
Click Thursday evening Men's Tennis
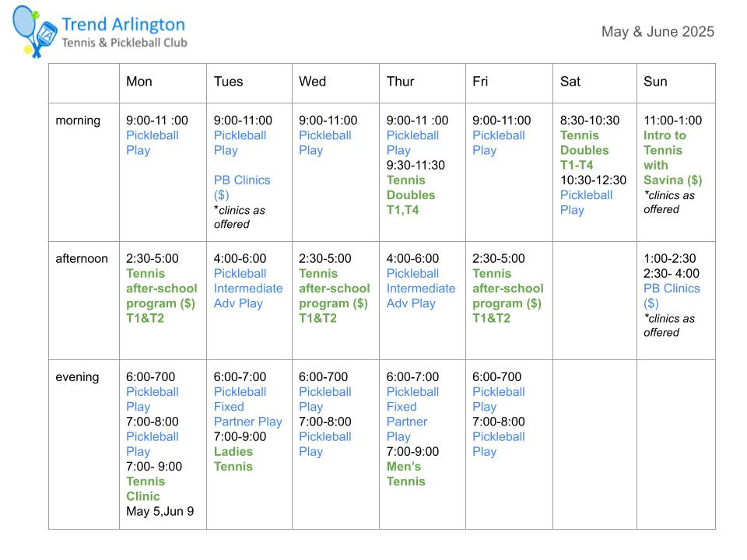point(405,474)
